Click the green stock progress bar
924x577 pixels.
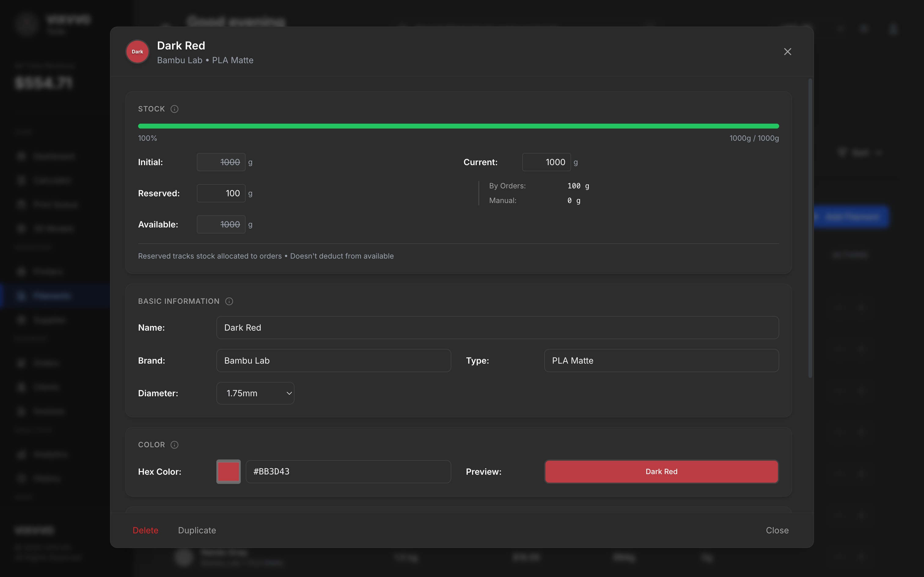458,126
